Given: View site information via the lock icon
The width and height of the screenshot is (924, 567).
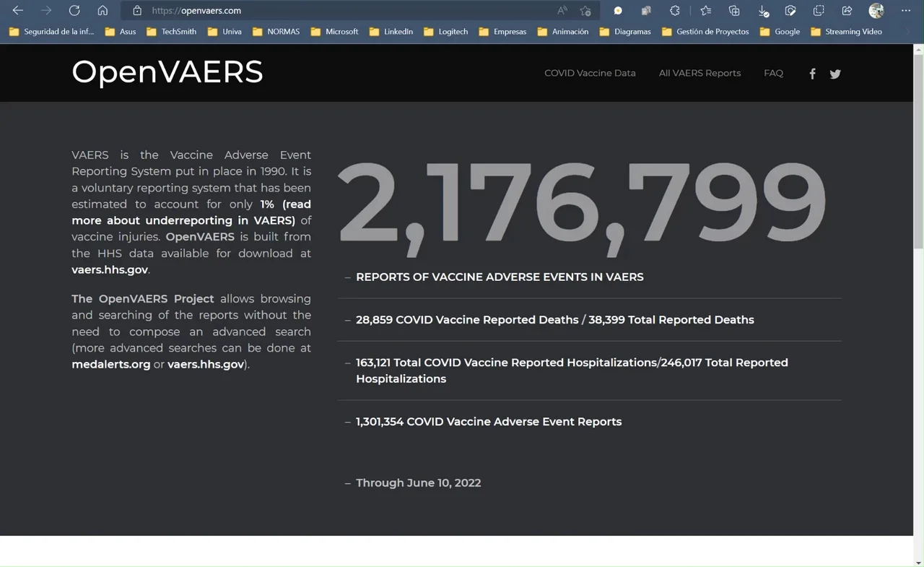Looking at the screenshot, I should tap(137, 11).
